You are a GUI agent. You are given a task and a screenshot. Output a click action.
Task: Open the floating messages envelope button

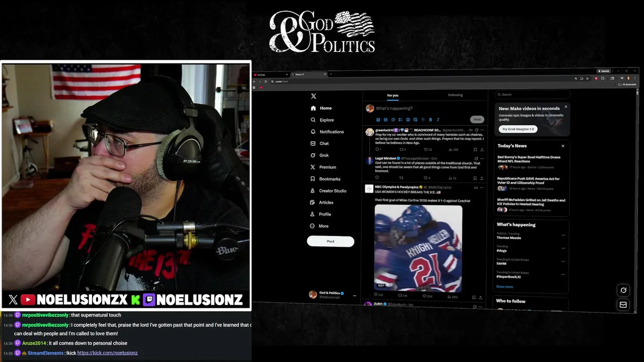pyautogui.click(x=623, y=305)
